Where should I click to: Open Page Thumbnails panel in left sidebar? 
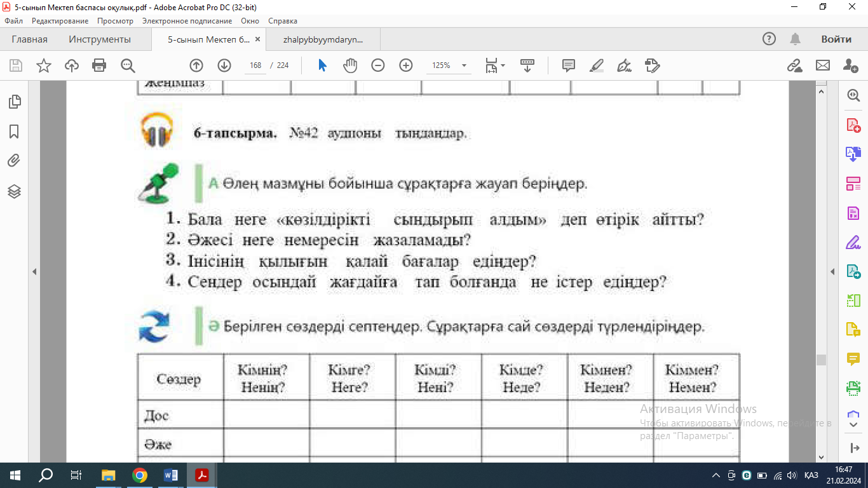(14, 102)
